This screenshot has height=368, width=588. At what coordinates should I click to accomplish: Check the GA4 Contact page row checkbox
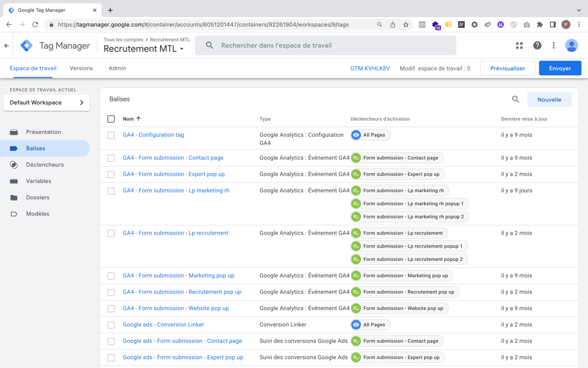[111, 158]
